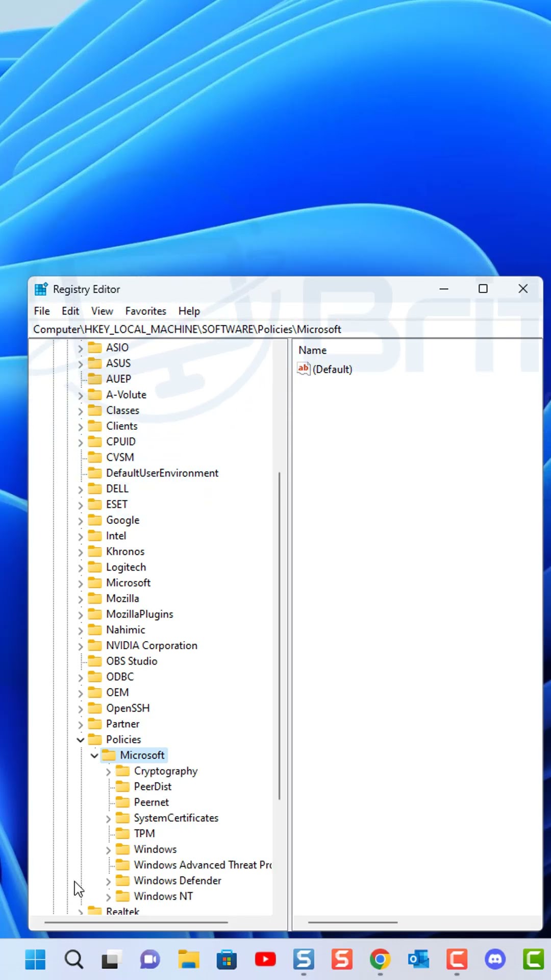The height and width of the screenshot is (980, 551).
Task: Select the Khronos folder icon
Action: 95,551
